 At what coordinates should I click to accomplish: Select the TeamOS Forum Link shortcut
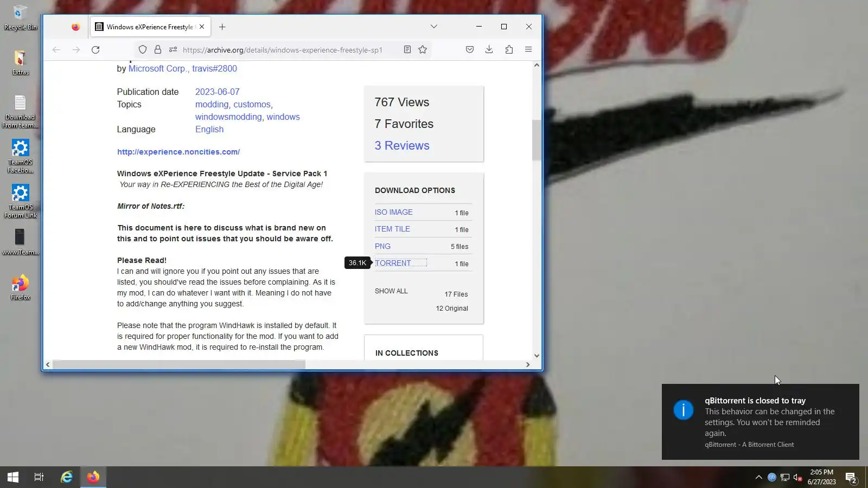tap(20, 202)
